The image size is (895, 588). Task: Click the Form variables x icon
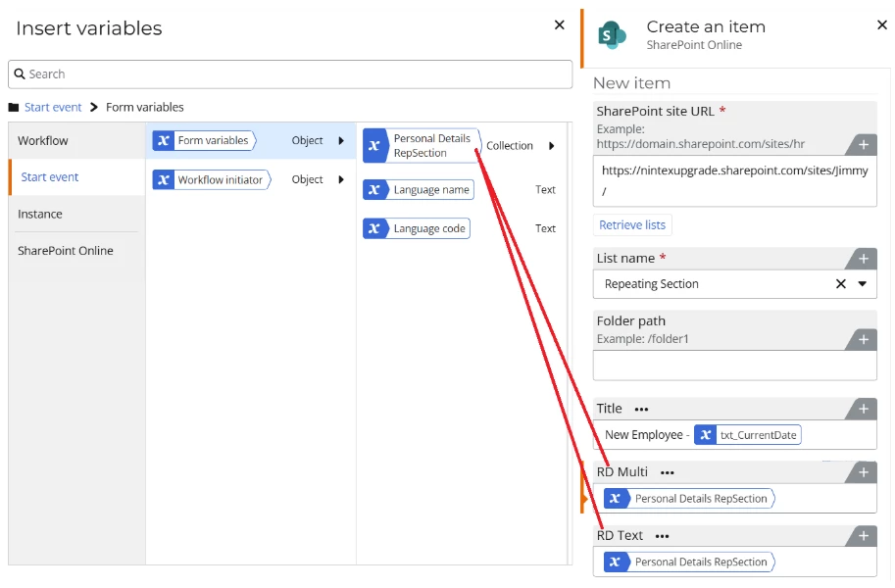point(164,140)
